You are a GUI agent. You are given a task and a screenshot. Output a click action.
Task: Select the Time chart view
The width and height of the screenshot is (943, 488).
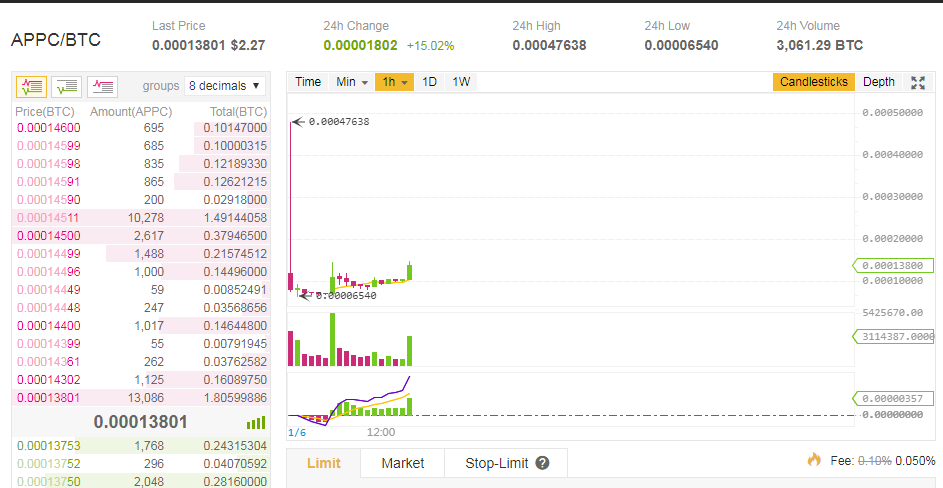(x=308, y=82)
